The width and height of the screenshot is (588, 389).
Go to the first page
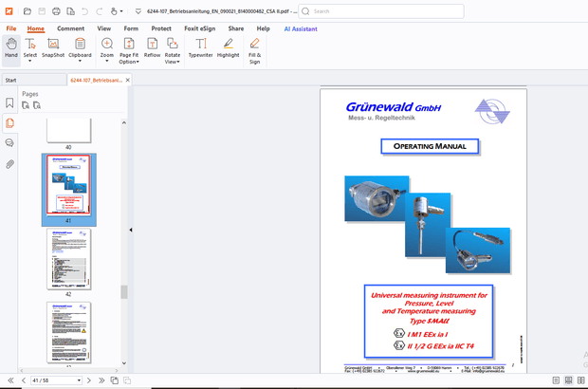(x=10, y=380)
